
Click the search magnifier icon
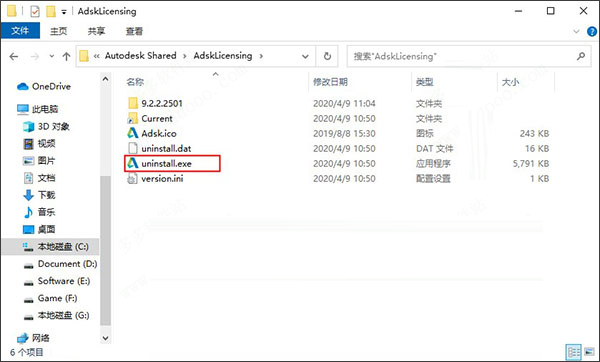581,56
